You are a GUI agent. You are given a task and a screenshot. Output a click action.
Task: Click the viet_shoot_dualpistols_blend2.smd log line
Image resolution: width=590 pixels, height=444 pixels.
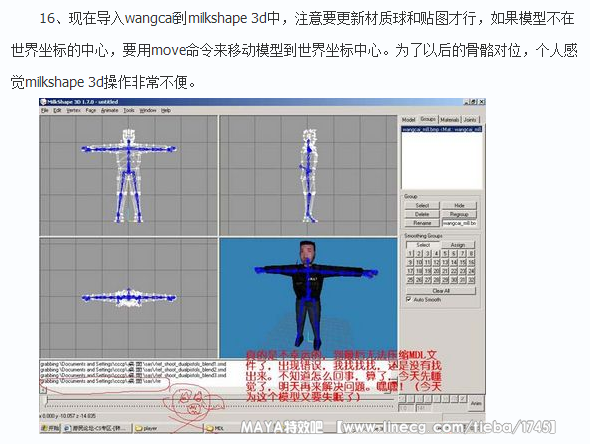coord(133,370)
